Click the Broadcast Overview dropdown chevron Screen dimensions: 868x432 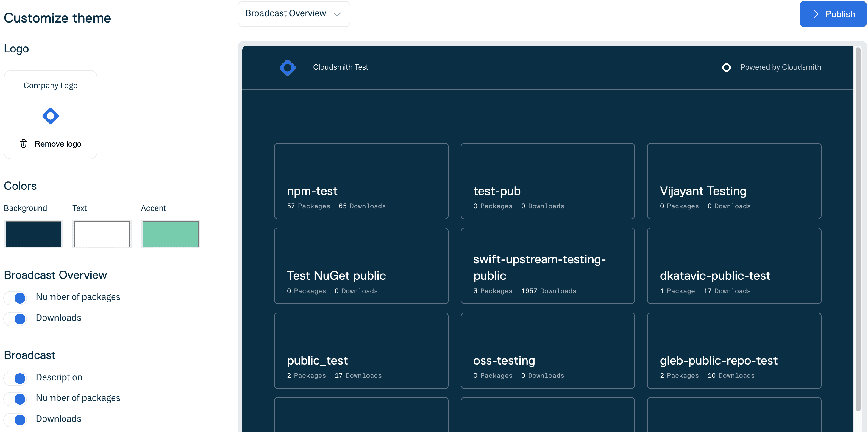point(337,14)
